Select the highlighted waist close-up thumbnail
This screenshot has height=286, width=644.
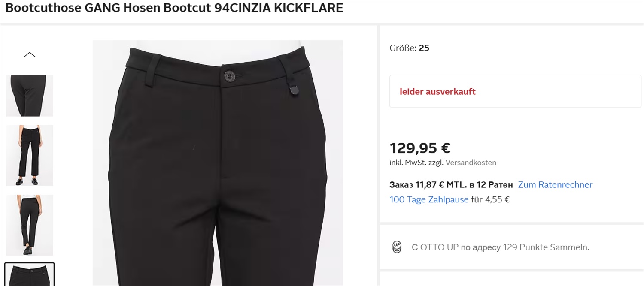30,274
